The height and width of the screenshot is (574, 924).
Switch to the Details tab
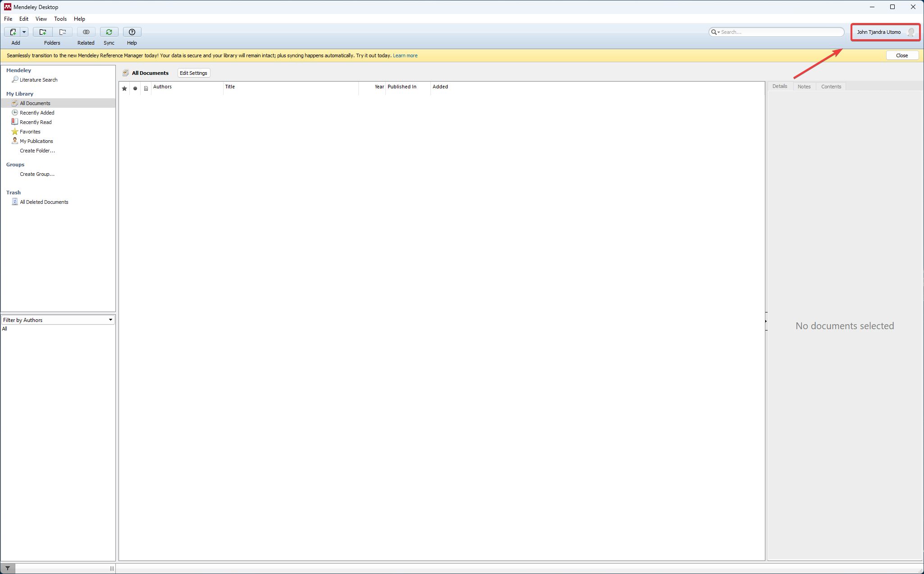tap(780, 86)
